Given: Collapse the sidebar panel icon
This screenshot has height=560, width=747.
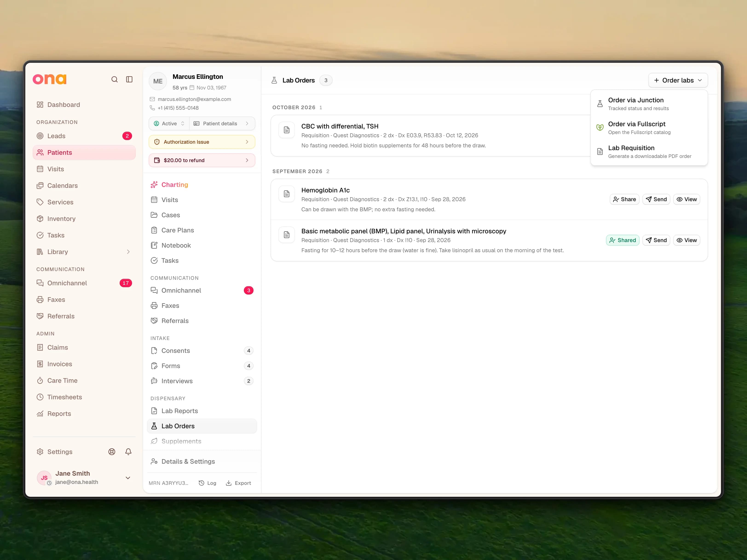Looking at the screenshot, I should pos(129,79).
